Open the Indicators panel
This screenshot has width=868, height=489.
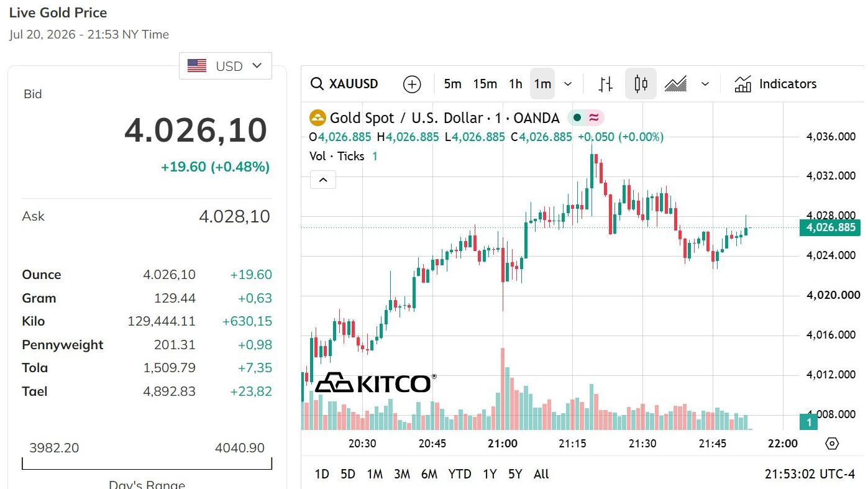(x=775, y=84)
